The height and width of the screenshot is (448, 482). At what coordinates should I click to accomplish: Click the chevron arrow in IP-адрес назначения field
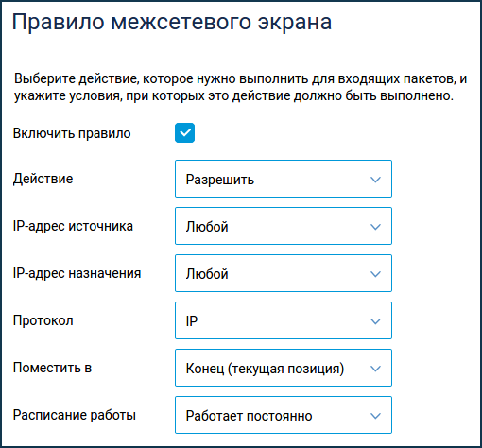(375, 274)
